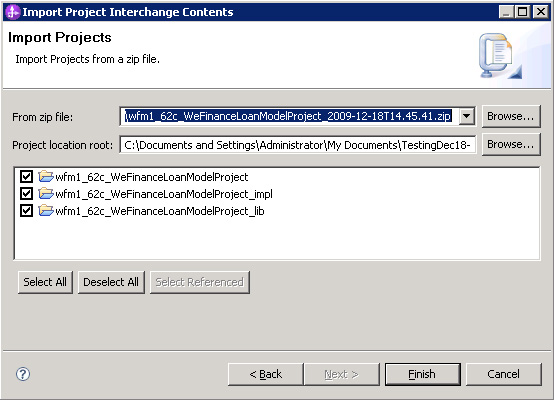Select wfm1_62c_WeFinanceLoanModelProject_impl row text
Image resolution: width=554 pixels, height=400 pixels.
coord(164,194)
